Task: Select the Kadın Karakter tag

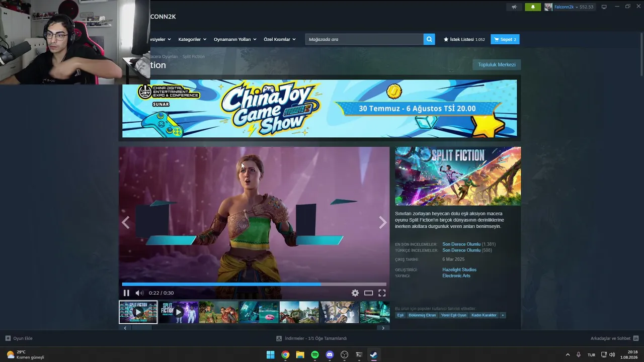Action: [484, 315]
